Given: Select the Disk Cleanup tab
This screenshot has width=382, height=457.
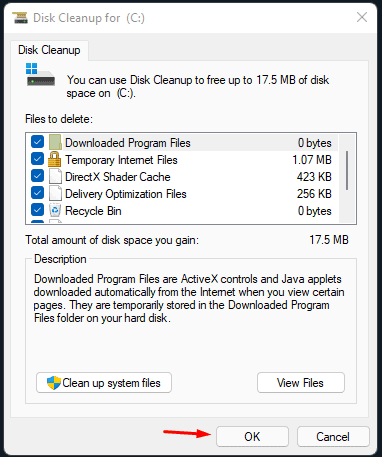Looking at the screenshot, I should point(49,50).
